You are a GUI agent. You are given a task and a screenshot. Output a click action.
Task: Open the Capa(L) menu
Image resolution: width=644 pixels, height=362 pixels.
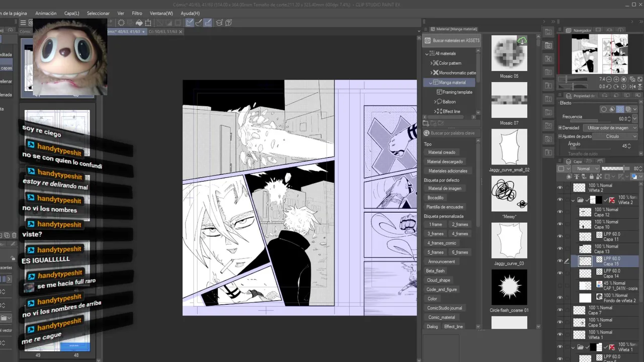point(71,13)
